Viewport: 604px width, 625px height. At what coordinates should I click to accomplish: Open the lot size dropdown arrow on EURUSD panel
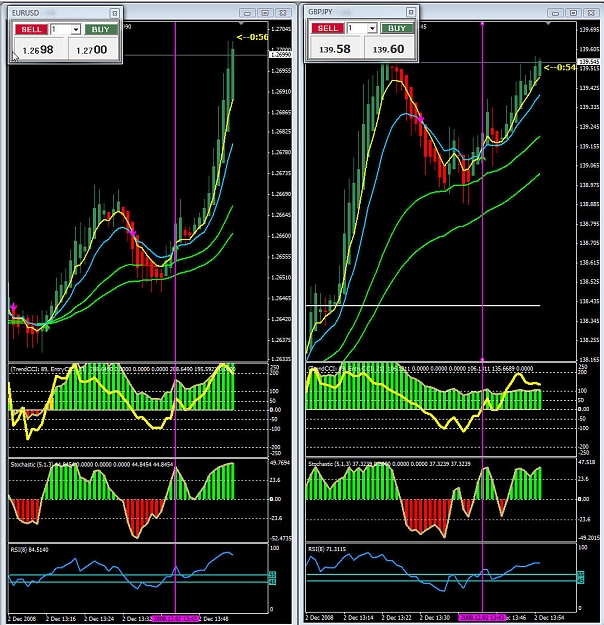point(76,29)
